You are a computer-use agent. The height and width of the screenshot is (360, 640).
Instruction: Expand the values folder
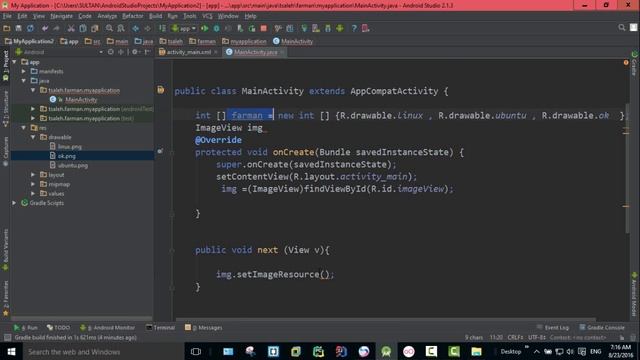[33, 193]
